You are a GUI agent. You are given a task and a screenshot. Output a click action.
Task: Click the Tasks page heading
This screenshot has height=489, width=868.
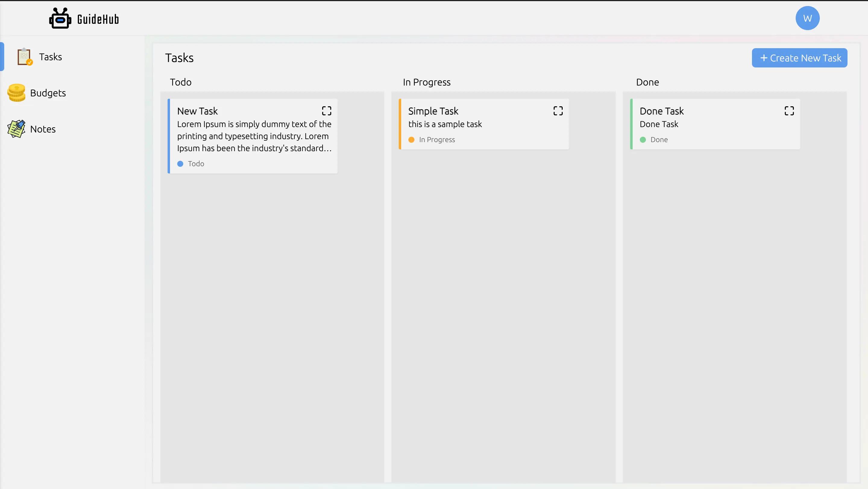179,58
